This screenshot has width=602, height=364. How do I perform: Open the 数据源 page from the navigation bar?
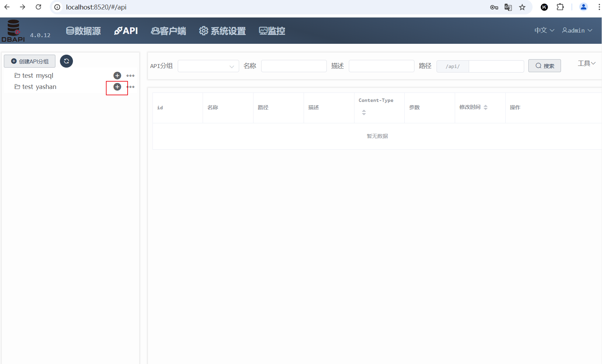(x=83, y=31)
